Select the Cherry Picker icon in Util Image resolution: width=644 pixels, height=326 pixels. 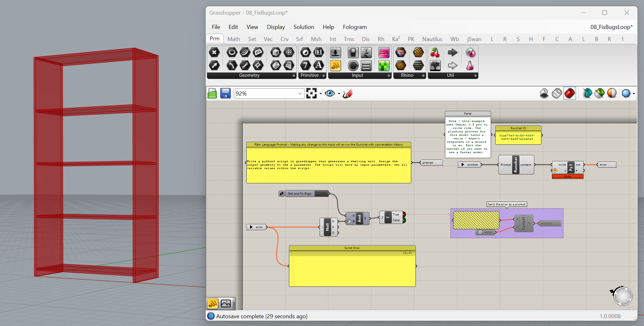(435, 53)
